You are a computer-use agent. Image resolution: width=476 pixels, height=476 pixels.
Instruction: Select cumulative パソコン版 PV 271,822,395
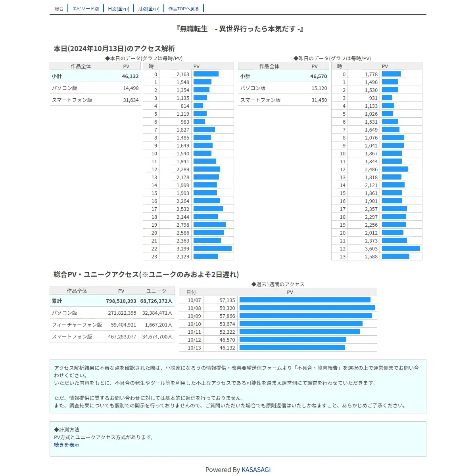pos(122,313)
